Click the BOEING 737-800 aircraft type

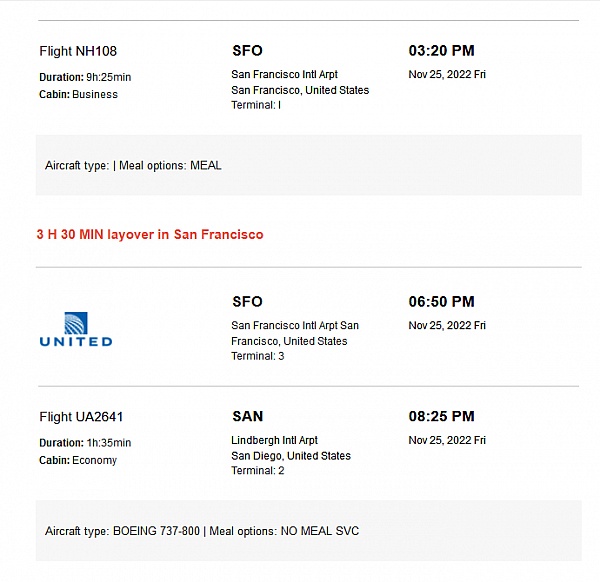[x=156, y=531]
